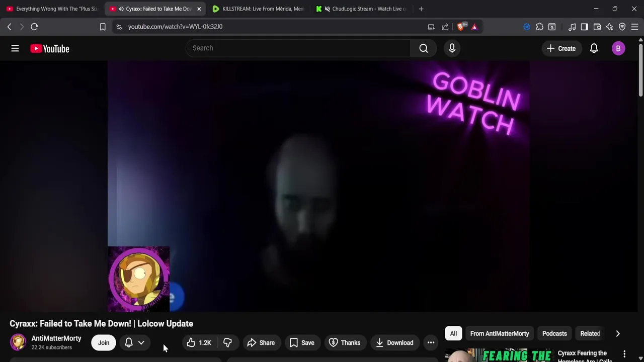Switch to the KILLSTREAM Live From Mérida tab
Image resolution: width=644 pixels, height=362 pixels.
(258, 9)
